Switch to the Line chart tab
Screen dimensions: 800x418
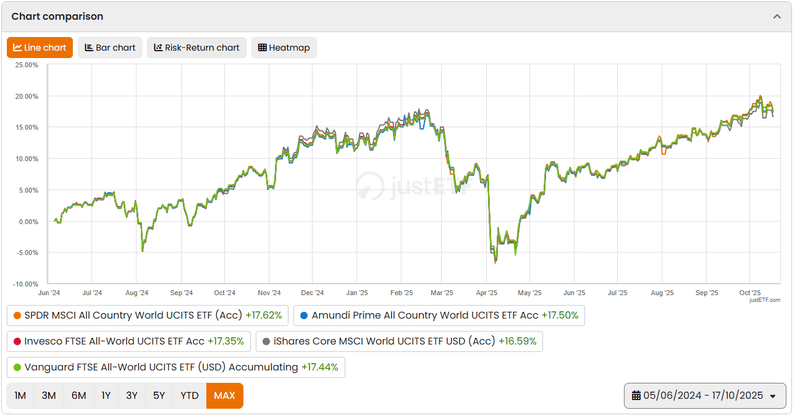point(41,47)
